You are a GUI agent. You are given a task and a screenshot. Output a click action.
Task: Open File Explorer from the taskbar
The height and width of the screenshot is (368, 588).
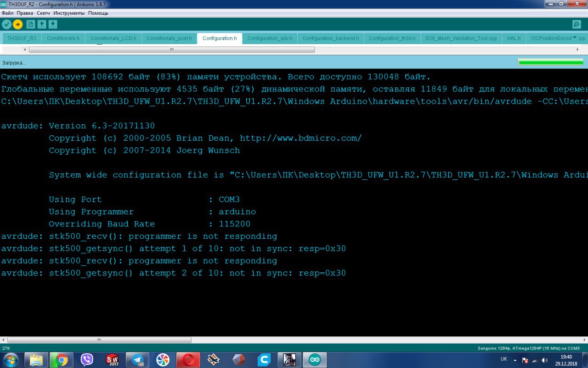point(36,360)
